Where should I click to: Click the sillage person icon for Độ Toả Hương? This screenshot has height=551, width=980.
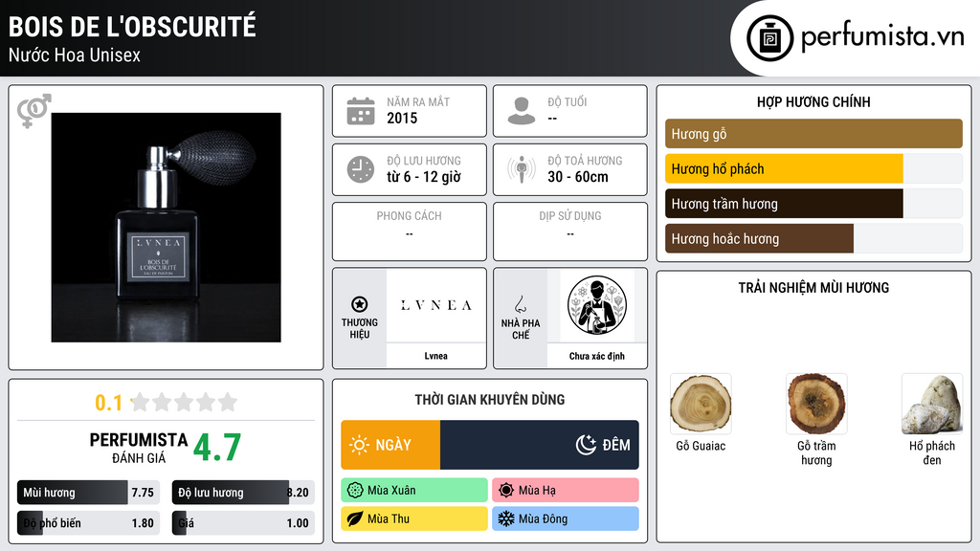tap(522, 169)
